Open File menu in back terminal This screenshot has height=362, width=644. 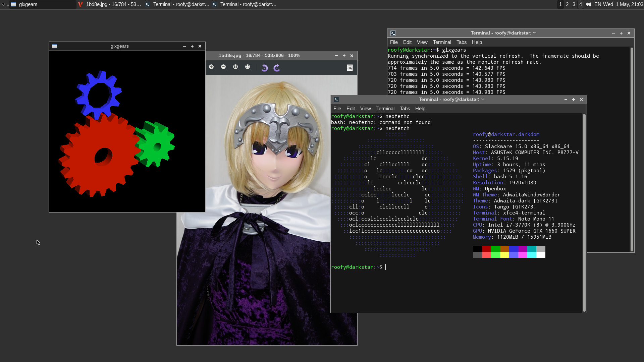coord(394,42)
